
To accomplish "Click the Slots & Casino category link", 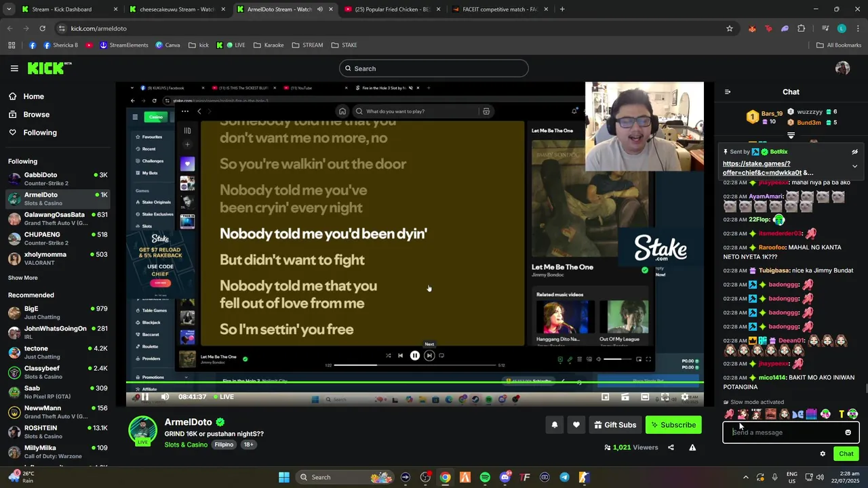I will point(186,445).
